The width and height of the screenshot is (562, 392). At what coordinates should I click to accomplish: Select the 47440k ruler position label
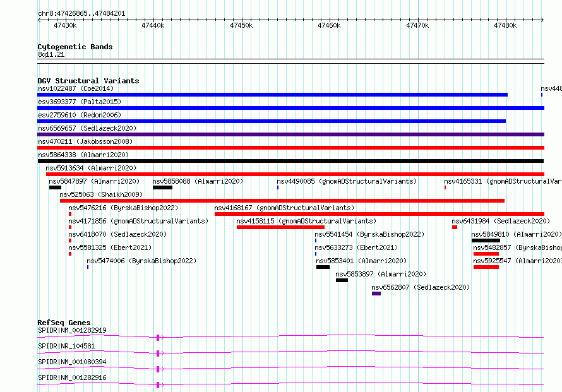coord(153,25)
